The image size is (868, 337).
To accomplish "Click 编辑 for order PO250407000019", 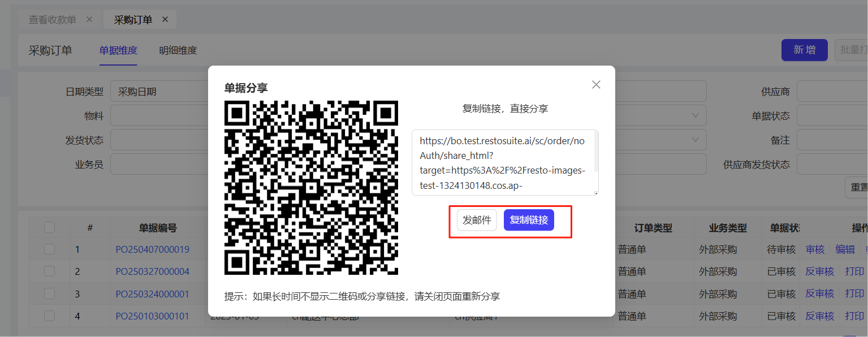I will (845, 249).
